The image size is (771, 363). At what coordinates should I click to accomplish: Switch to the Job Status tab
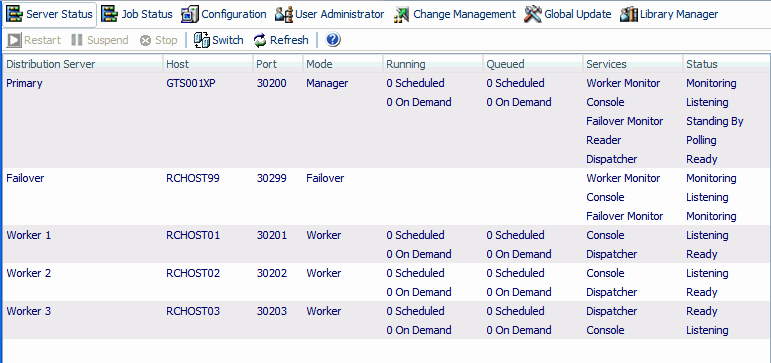click(137, 14)
